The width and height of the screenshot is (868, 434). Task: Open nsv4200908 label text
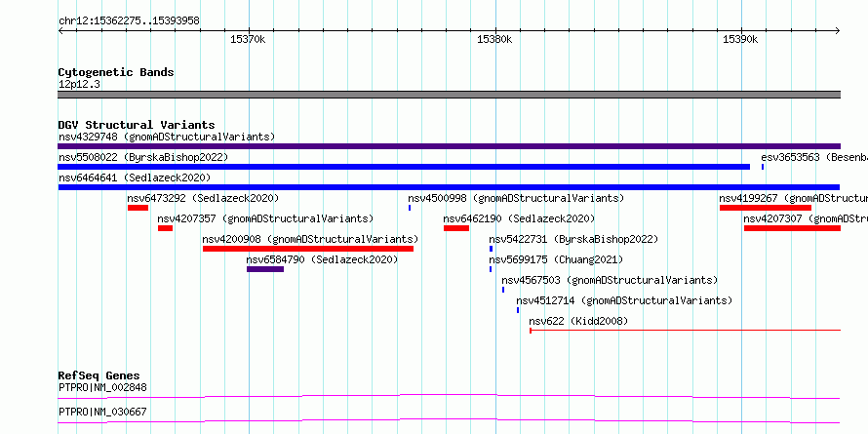(x=310, y=239)
